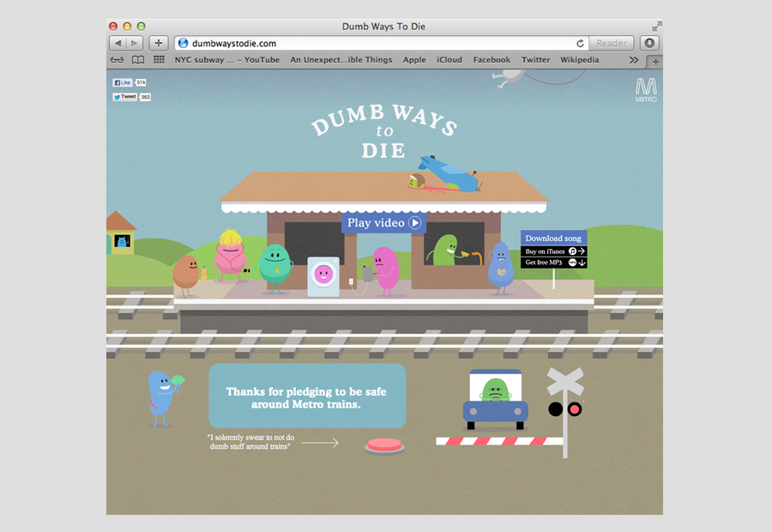Click the teal green character on the platform
772x532 pixels.
pyautogui.click(x=275, y=269)
